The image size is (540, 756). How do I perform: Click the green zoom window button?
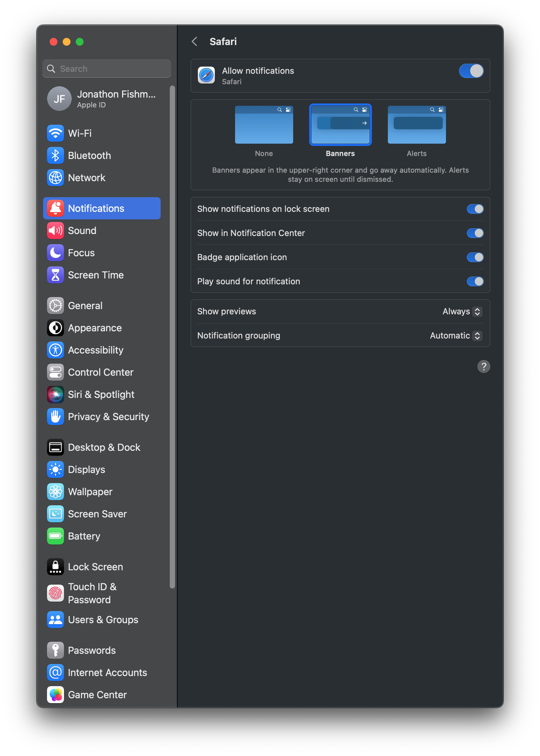point(79,42)
